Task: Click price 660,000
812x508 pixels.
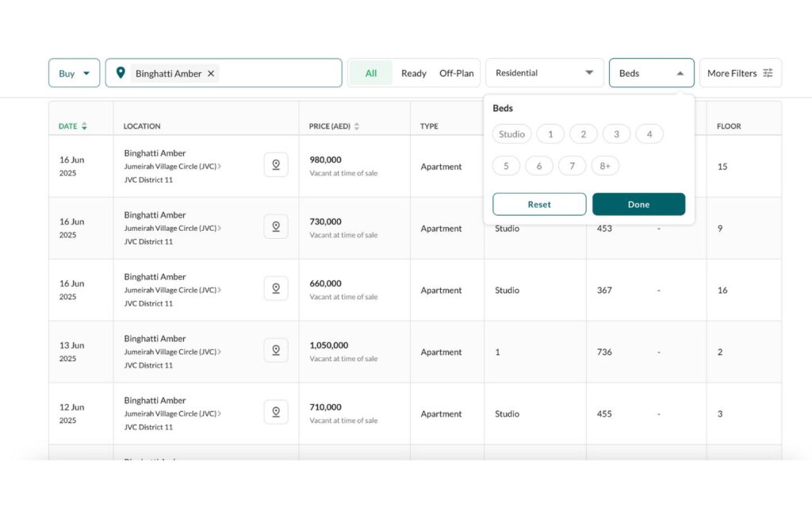Action: (x=325, y=283)
